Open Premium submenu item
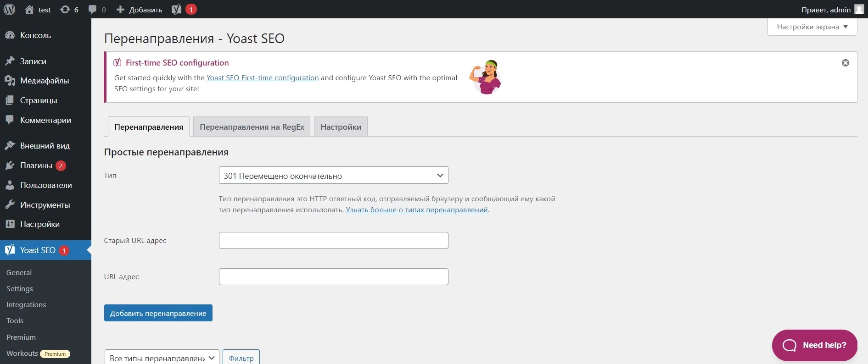The width and height of the screenshot is (868, 364). coord(21,337)
